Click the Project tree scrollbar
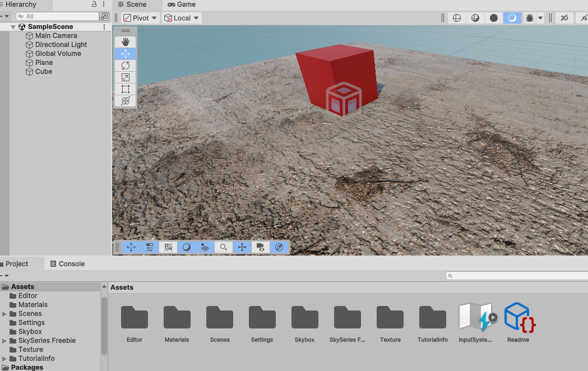 coord(104,326)
